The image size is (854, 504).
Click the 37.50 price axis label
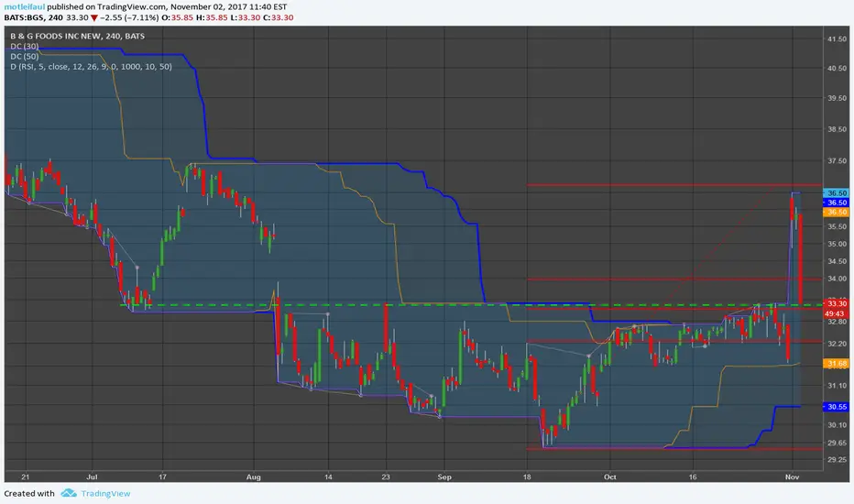pyautogui.click(x=838, y=161)
